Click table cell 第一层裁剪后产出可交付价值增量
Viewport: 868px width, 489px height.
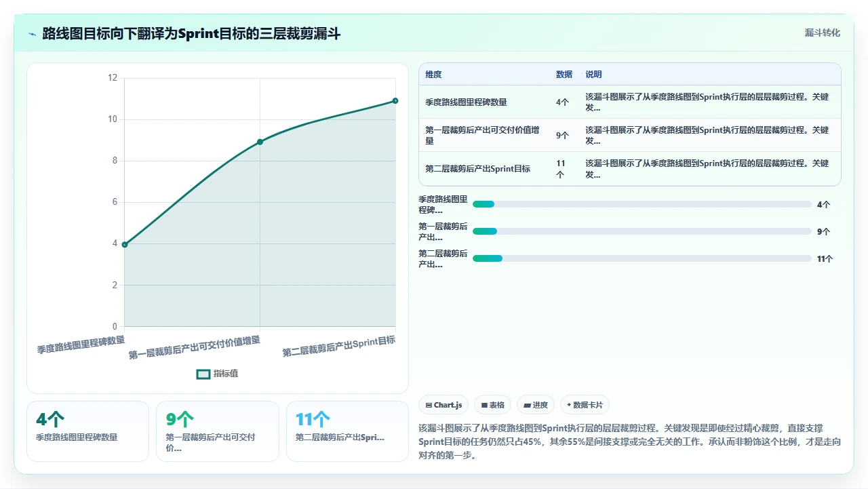coord(484,136)
